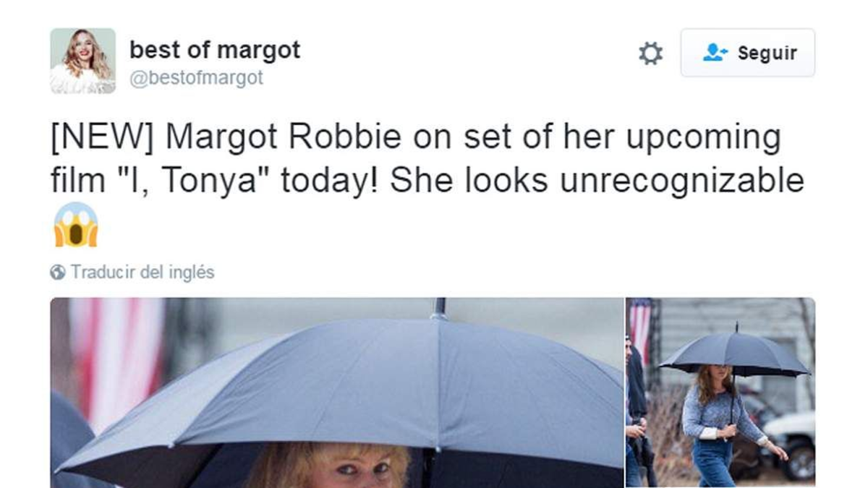Follow the account with Seguir button

[x=747, y=53]
